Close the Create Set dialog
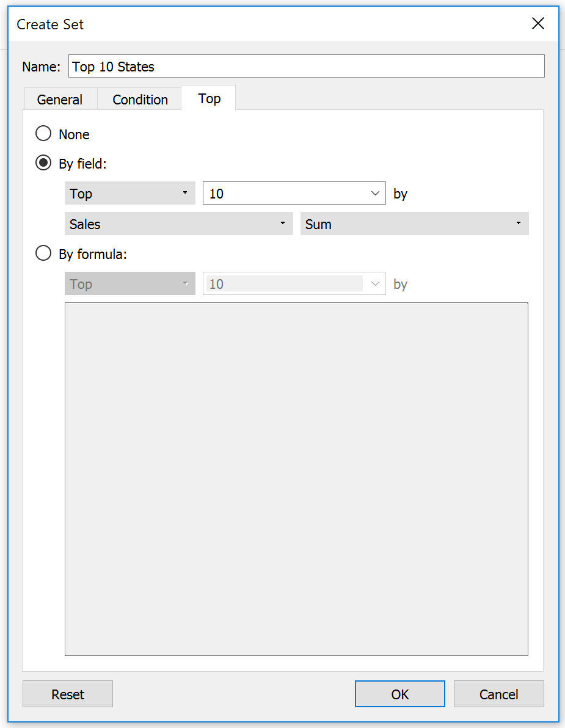565x728 pixels. click(x=538, y=24)
